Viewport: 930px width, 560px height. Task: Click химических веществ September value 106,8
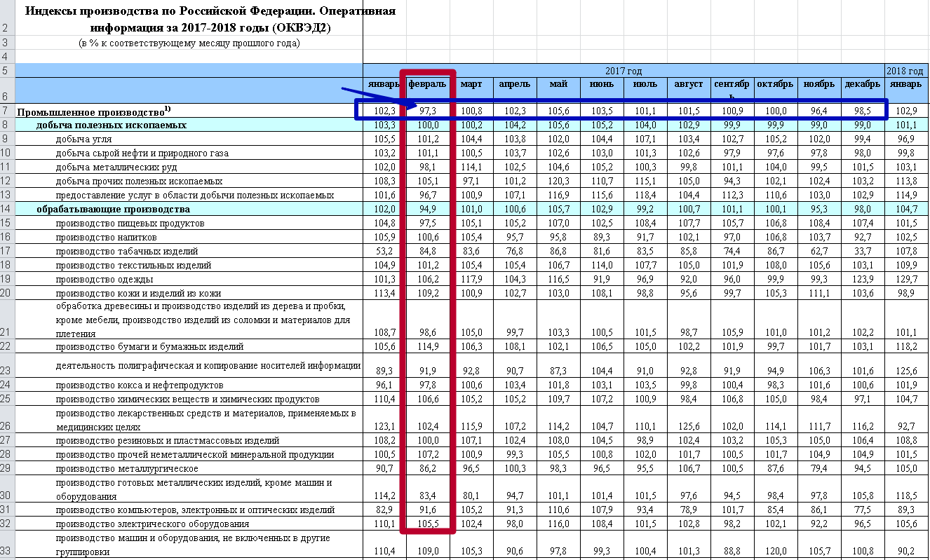tap(732, 399)
